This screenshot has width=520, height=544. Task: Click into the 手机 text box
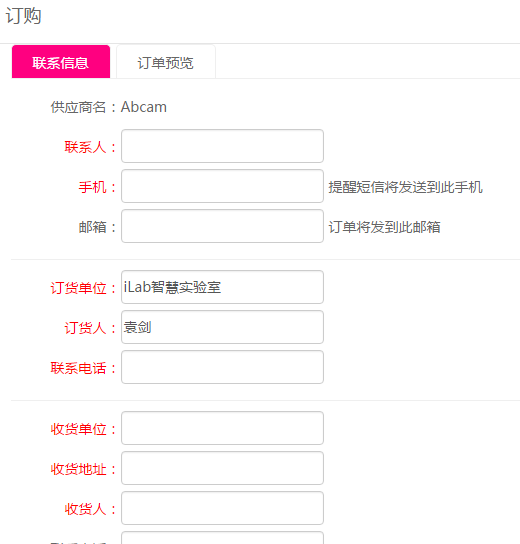coord(222,186)
